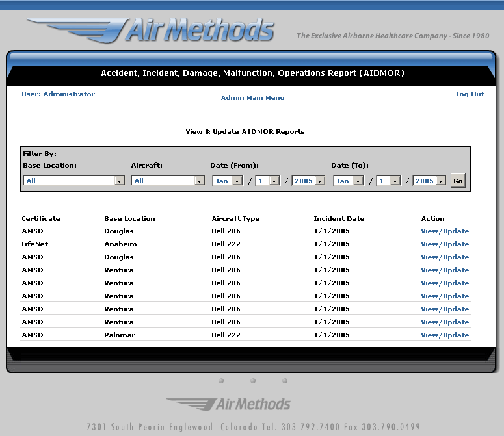
Task: Click the LifeNet certificate cell
Action: pos(34,244)
